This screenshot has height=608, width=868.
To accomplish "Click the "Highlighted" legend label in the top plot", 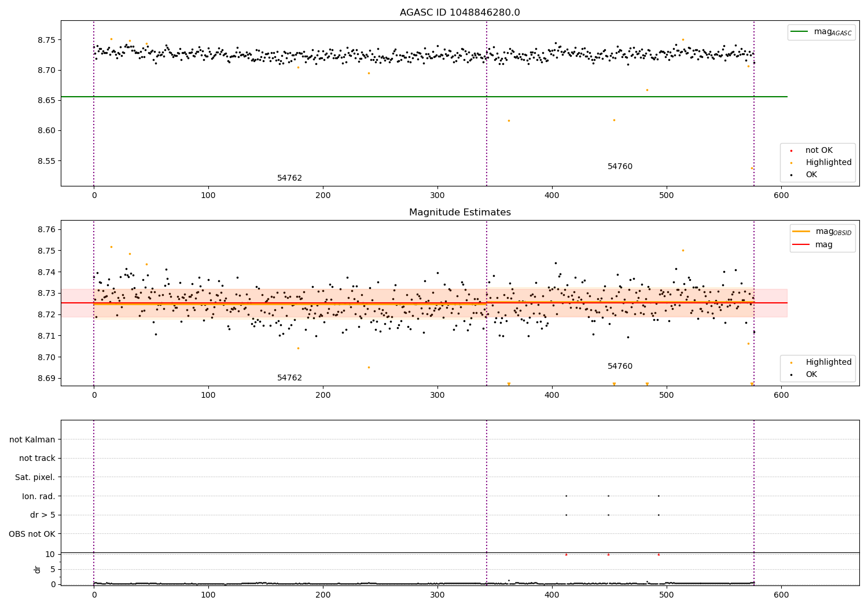I will click(x=829, y=162).
